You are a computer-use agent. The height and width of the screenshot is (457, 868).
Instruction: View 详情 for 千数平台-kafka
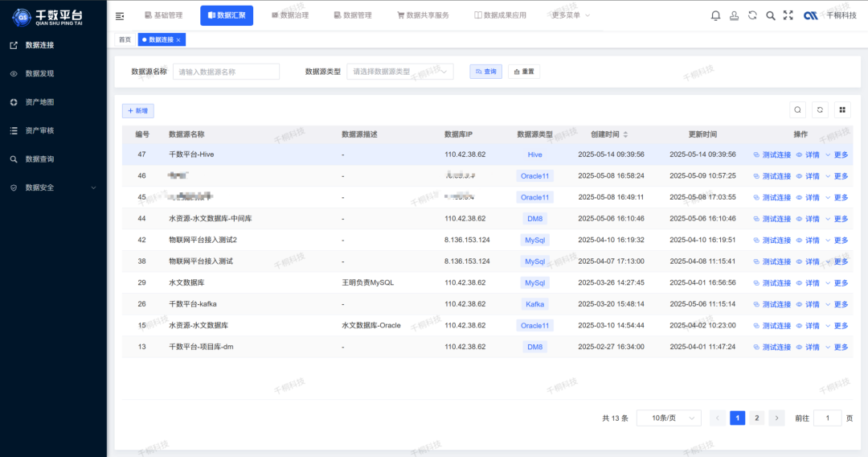[x=808, y=304]
